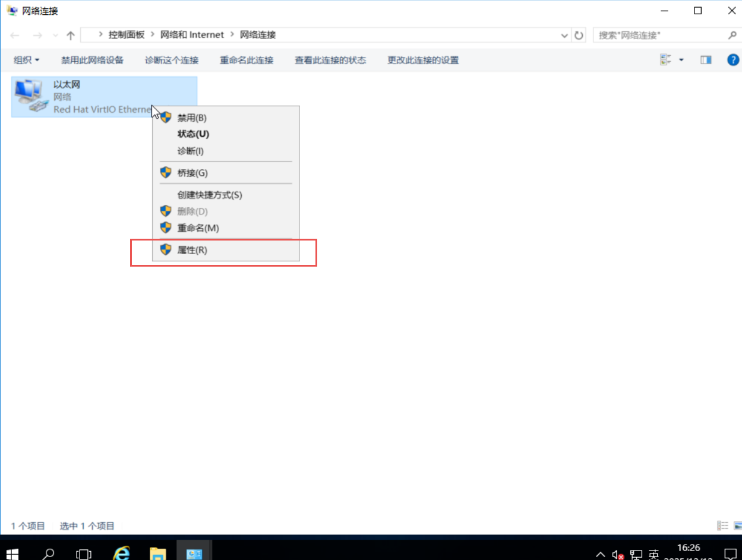Screen dimensions: 742x560
Task: Open the view options dropdown arrow
Action: pyautogui.click(x=681, y=60)
